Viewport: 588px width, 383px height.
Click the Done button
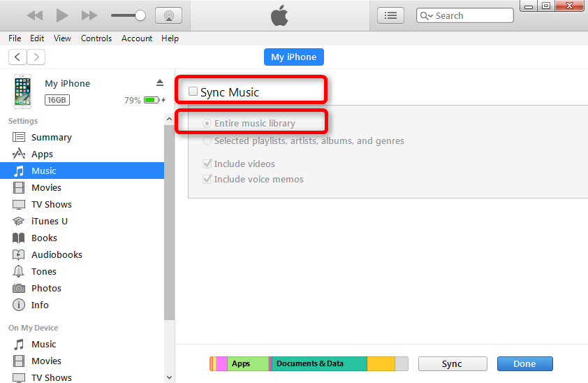524,363
